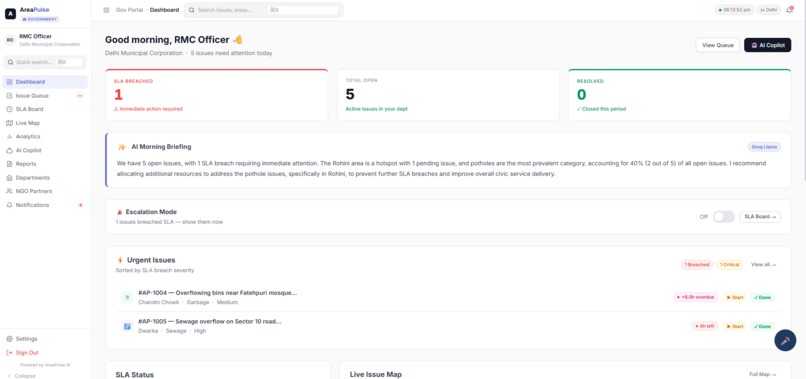Click the SLA Board arrow button
The height and width of the screenshot is (379, 806).
pyautogui.click(x=760, y=216)
